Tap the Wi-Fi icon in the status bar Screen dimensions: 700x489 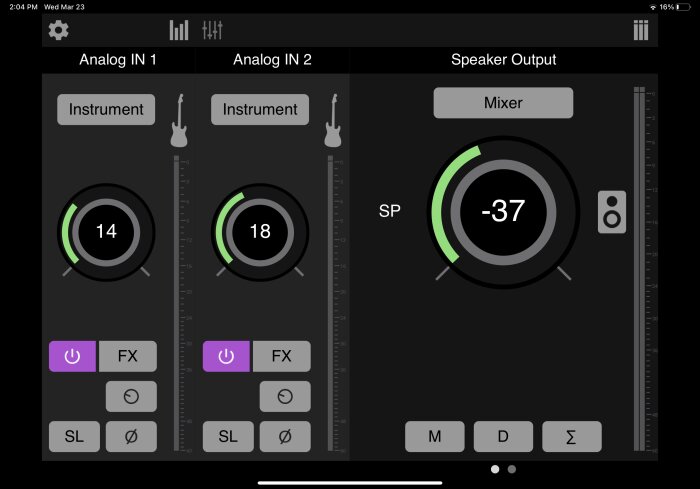click(653, 7)
